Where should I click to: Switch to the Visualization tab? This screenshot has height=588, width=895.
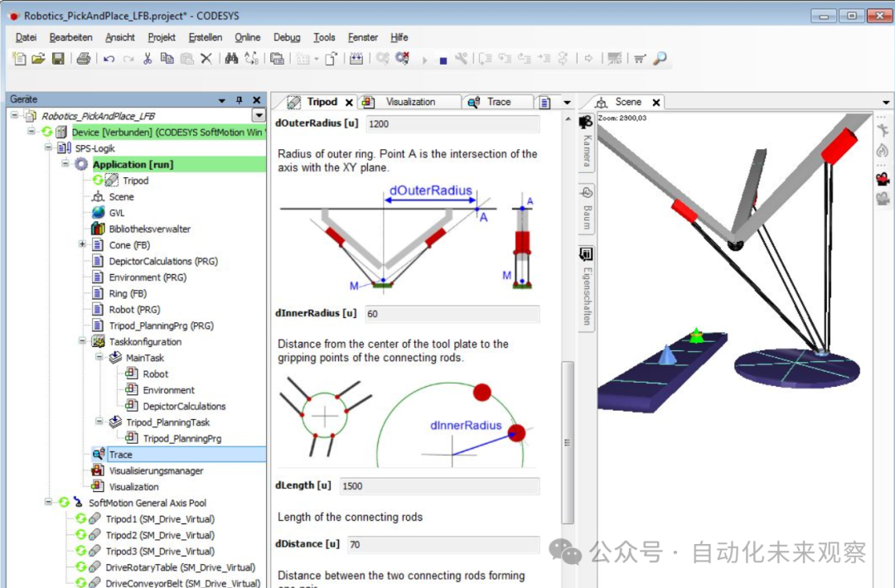[410, 102]
